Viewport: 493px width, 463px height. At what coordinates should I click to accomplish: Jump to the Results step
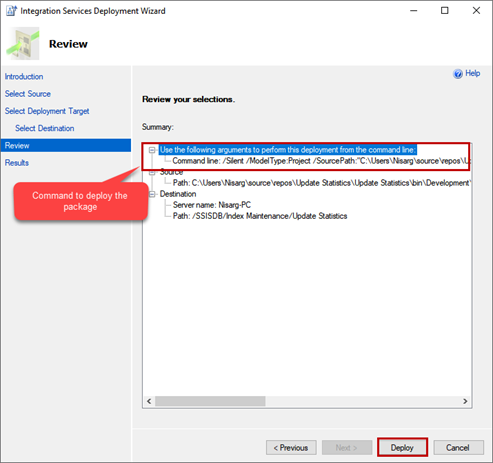point(17,163)
